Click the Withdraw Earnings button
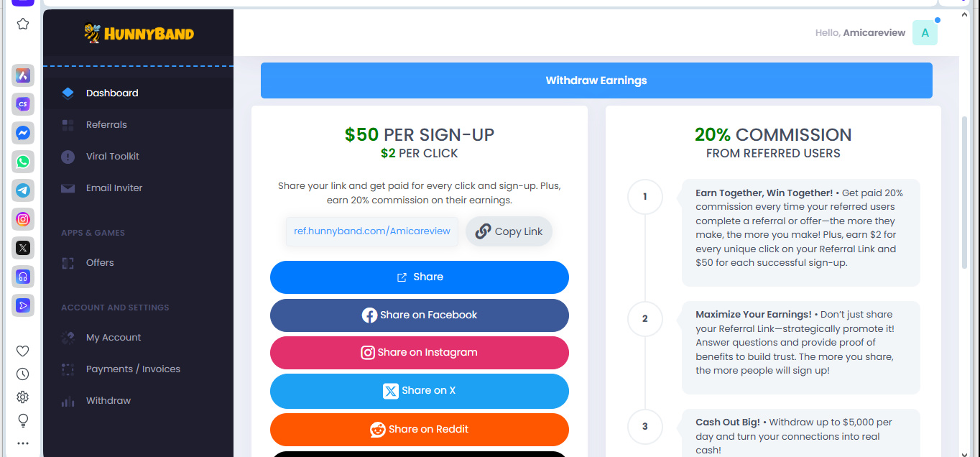 coord(596,80)
